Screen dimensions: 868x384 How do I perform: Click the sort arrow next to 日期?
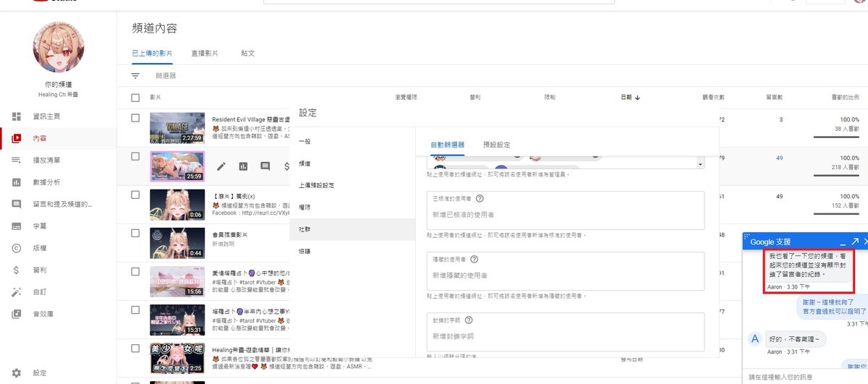click(637, 97)
